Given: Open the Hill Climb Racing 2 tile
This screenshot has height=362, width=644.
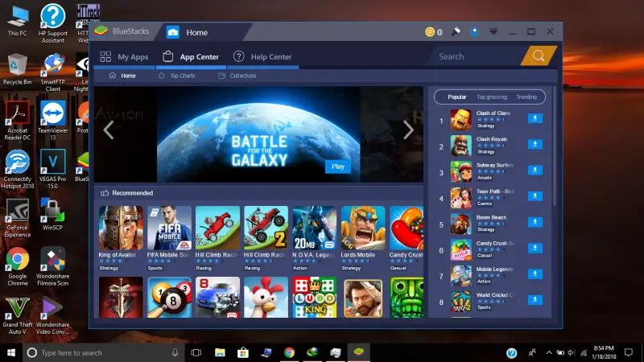Looking at the screenshot, I should coord(266,228).
